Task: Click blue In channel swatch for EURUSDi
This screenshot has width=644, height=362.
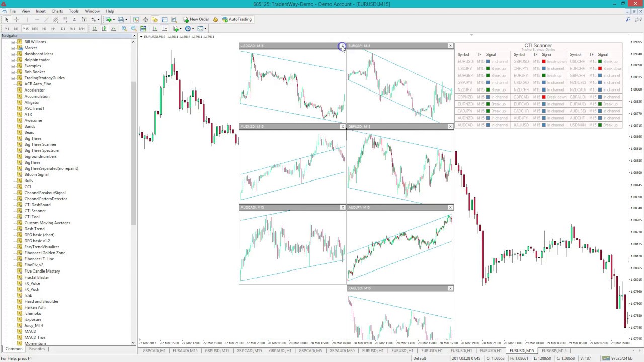Action: [x=488, y=62]
